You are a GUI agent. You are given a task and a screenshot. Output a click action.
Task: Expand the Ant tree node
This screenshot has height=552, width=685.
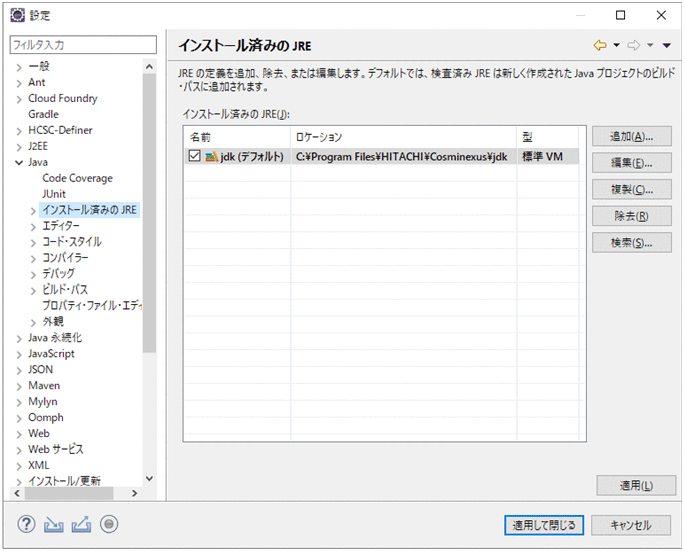19,83
